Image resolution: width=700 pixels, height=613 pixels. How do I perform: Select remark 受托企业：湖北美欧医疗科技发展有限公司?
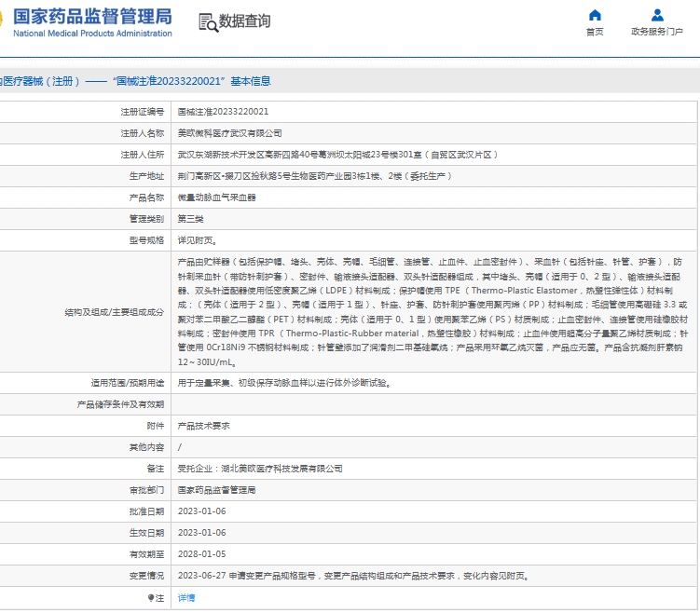(260, 469)
